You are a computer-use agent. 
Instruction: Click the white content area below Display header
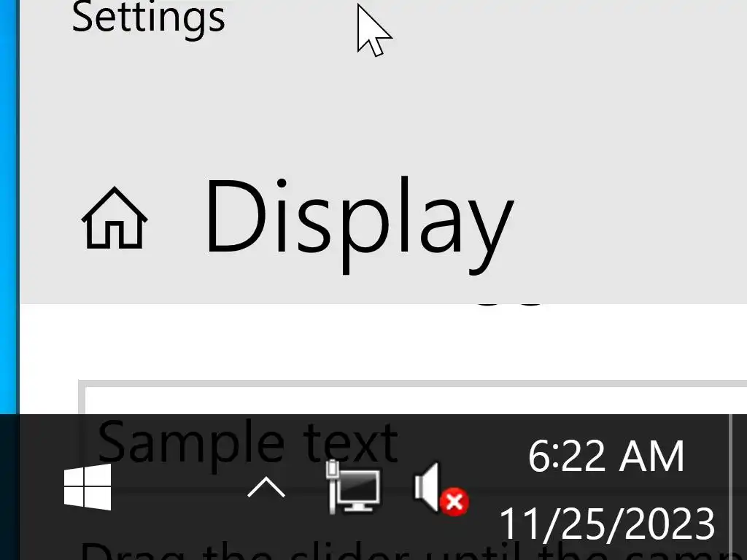pyautogui.click(x=381, y=341)
